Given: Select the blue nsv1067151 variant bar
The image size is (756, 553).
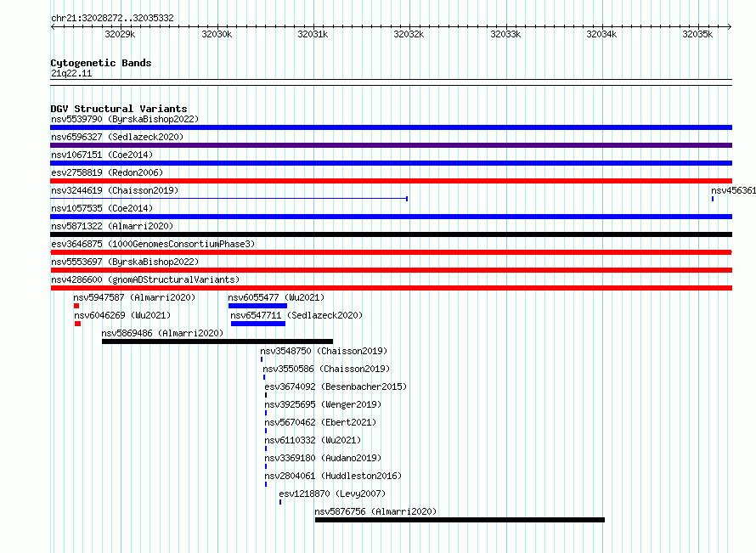Looking at the screenshot, I should tap(391, 163).
